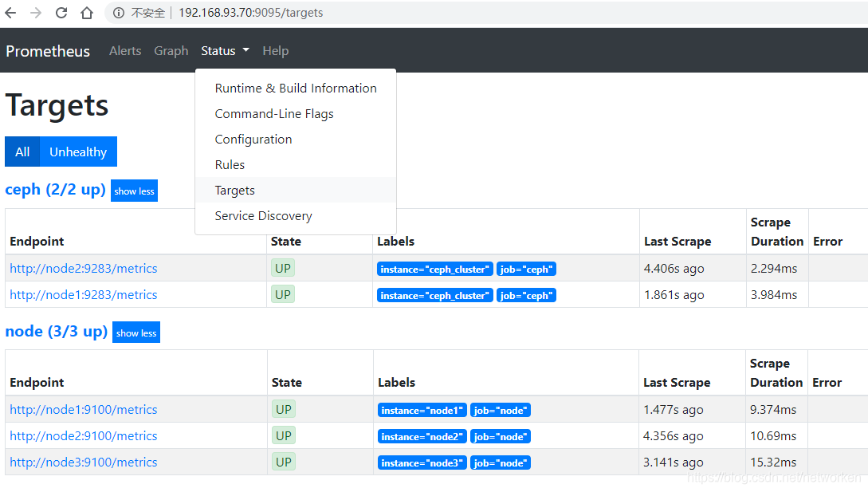This screenshot has width=868, height=492.
Task: Show all targets with the All button
Action: (22, 152)
